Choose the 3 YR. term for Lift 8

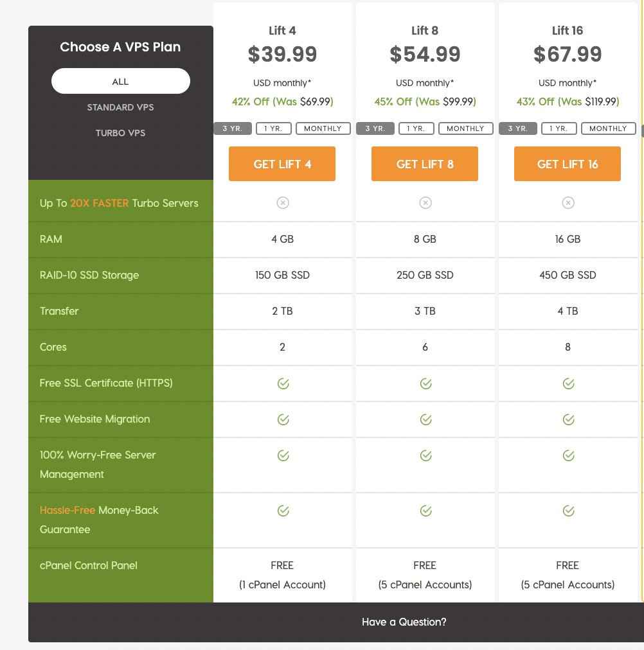tap(375, 128)
